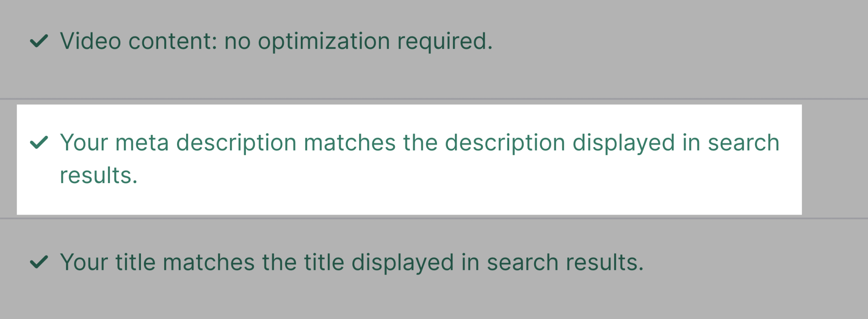Click 'displayed in search' in highlighted row
Screen dimensions: 868x319
[x=676, y=143]
